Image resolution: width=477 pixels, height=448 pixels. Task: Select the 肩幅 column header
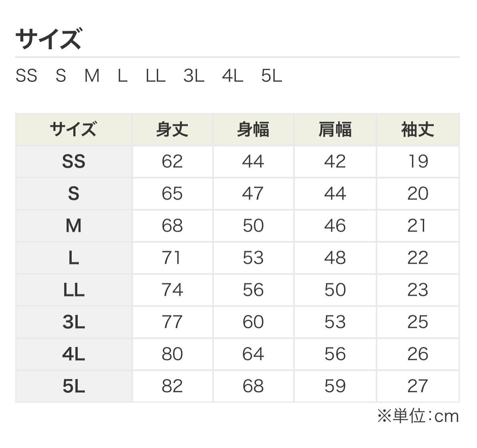click(335, 130)
